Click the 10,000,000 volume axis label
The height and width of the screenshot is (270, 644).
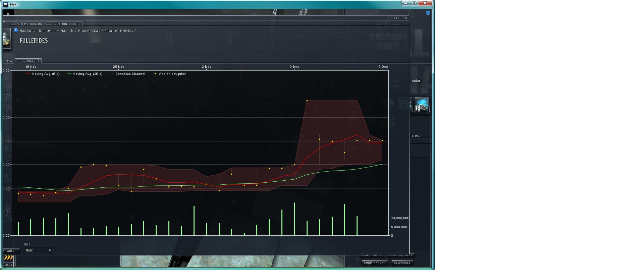pos(400,218)
